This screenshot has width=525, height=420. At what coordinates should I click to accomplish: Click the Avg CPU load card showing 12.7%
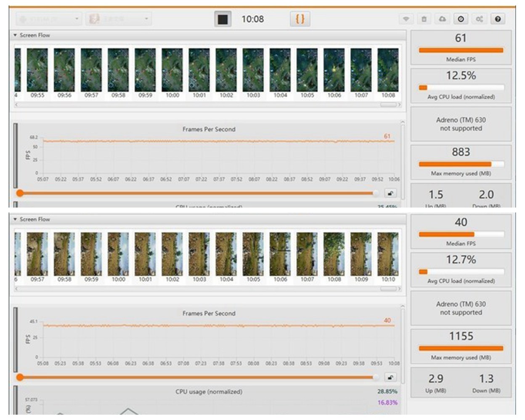pos(461,269)
